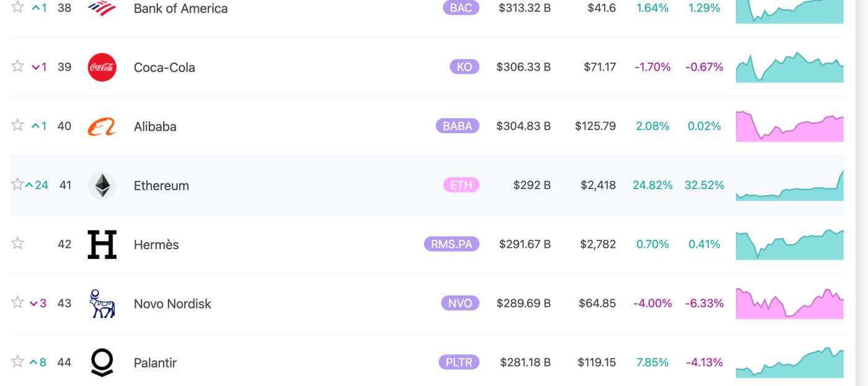Click the PLTR ticker badge

459,362
